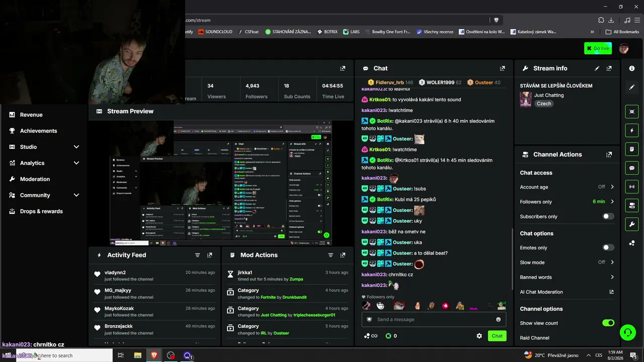Open Slow mode options chevron
The width and height of the screenshot is (644, 362).
612,262
